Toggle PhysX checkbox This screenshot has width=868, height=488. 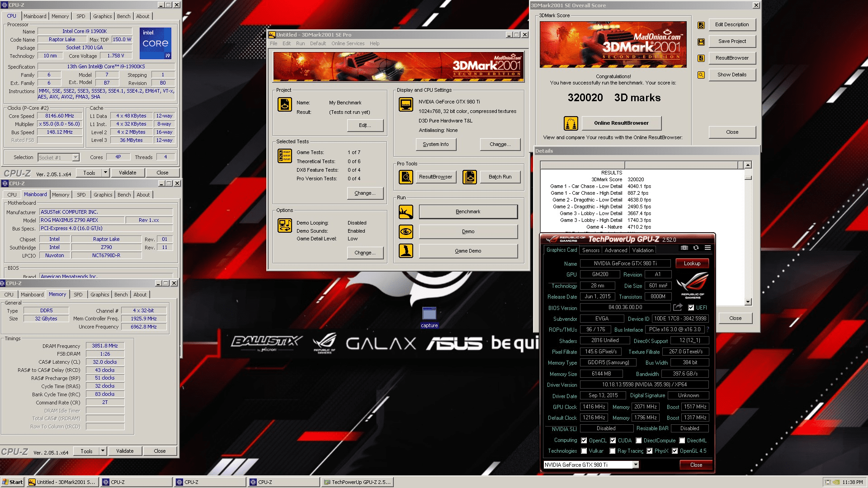pos(649,451)
